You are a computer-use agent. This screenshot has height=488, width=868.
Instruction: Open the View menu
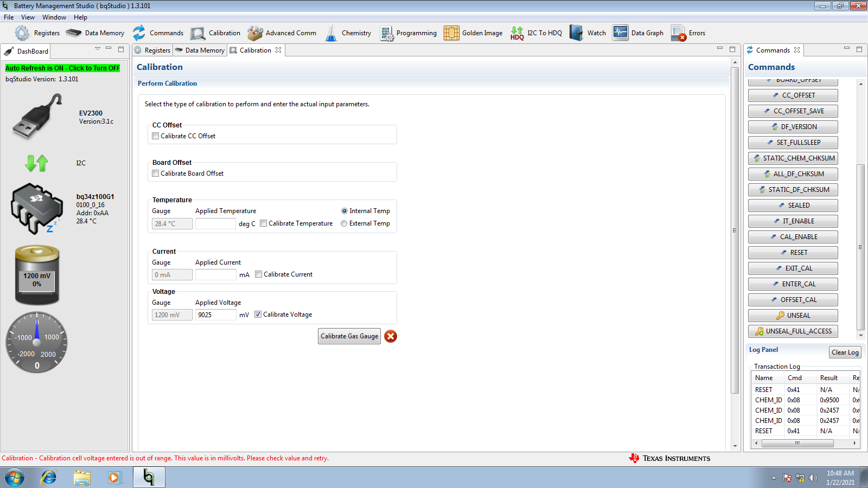(x=28, y=17)
